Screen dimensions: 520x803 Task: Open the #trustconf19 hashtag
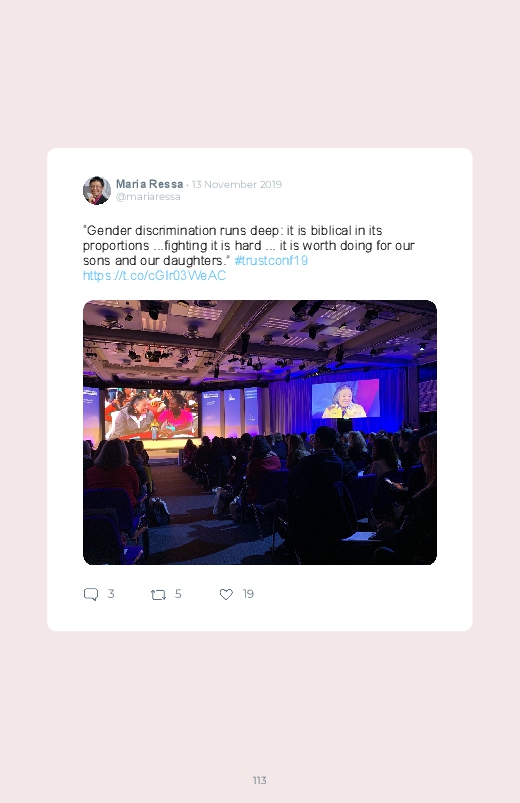coord(271,261)
